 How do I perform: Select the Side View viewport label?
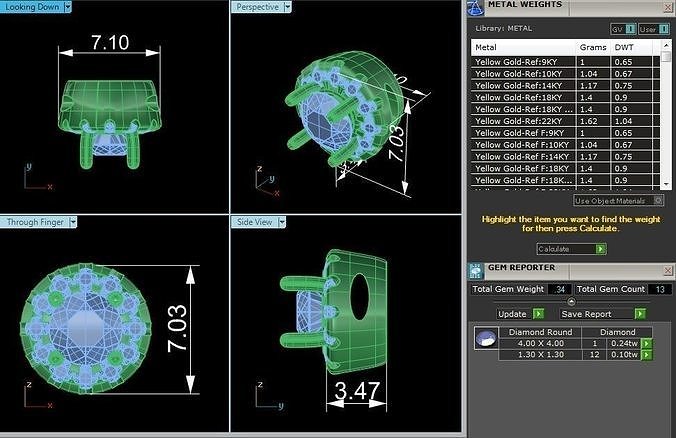tap(254, 222)
